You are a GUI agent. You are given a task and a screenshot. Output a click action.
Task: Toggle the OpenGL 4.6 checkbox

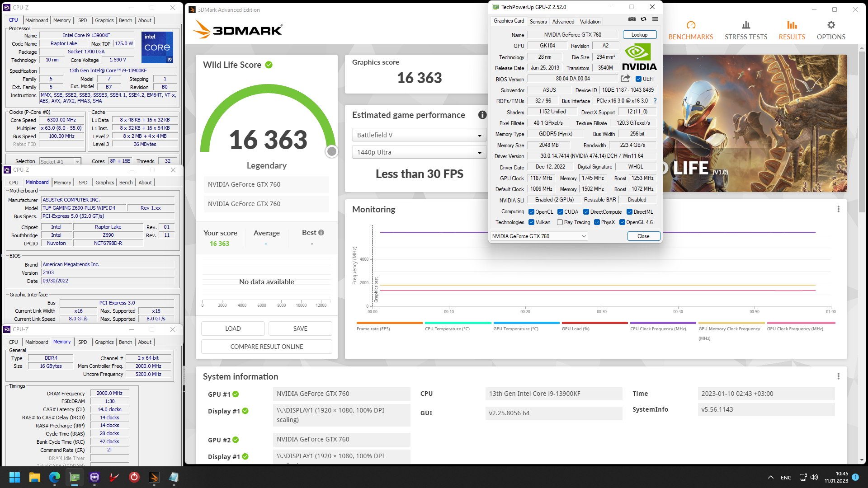coord(622,222)
